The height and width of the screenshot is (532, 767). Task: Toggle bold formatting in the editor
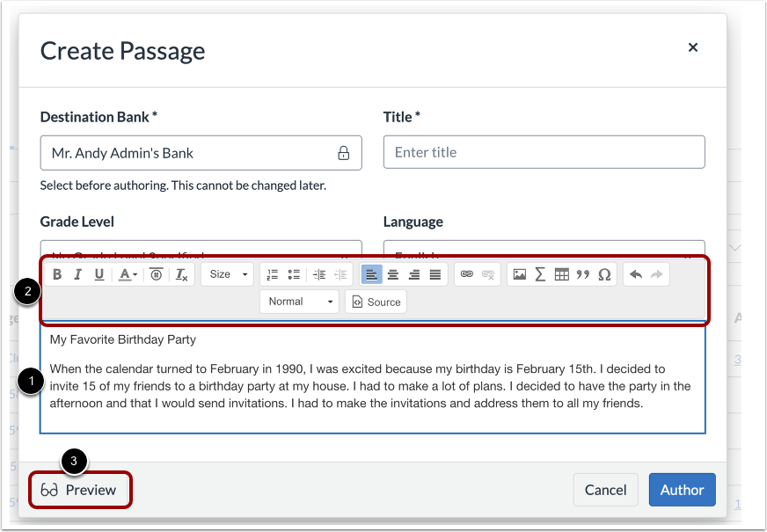(57, 273)
